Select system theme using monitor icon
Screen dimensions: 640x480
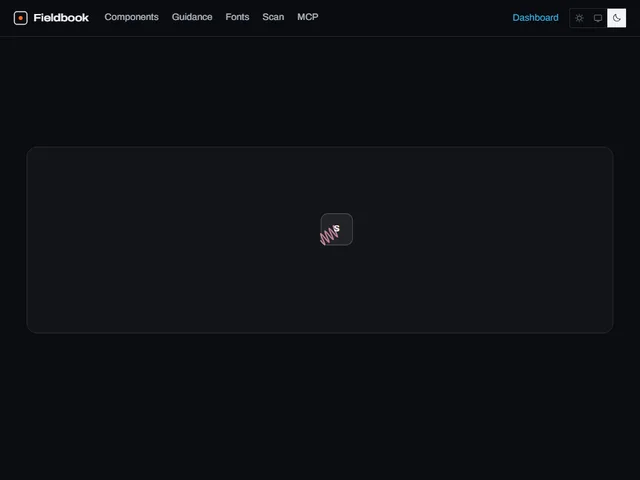tap(598, 18)
